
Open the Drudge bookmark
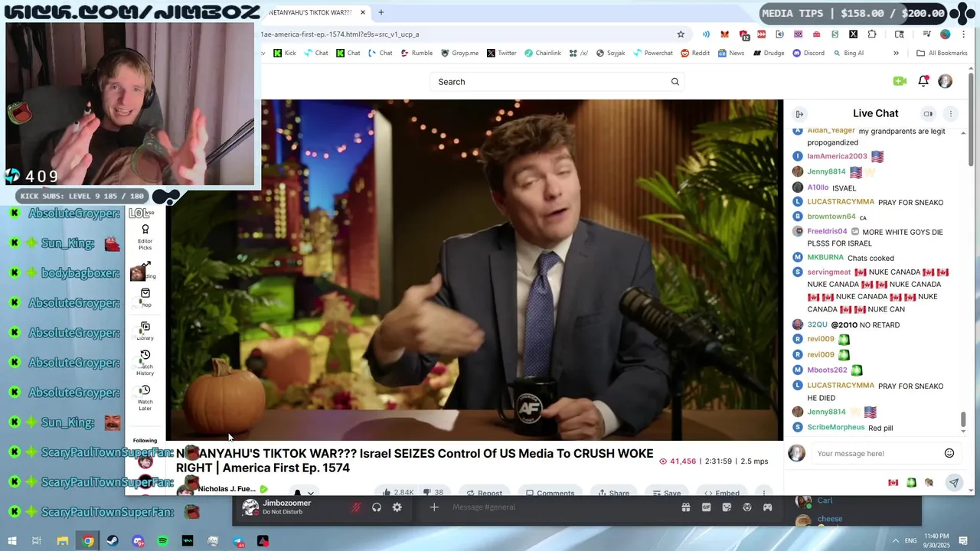coord(769,54)
